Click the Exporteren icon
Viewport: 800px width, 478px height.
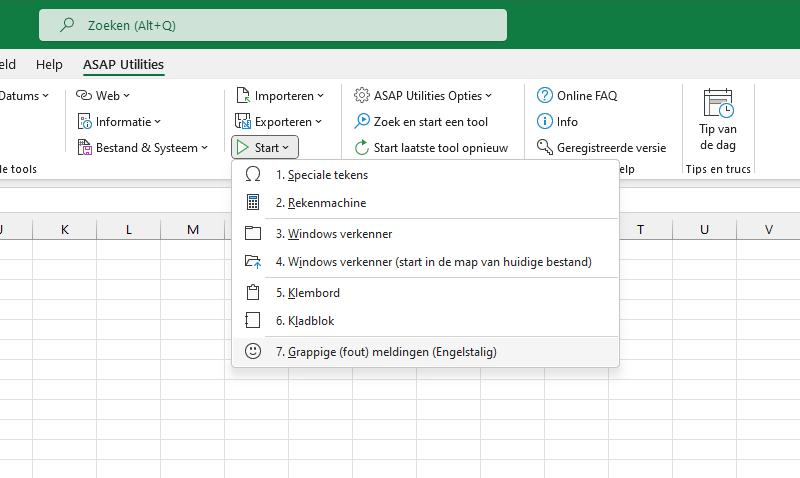pos(243,121)
